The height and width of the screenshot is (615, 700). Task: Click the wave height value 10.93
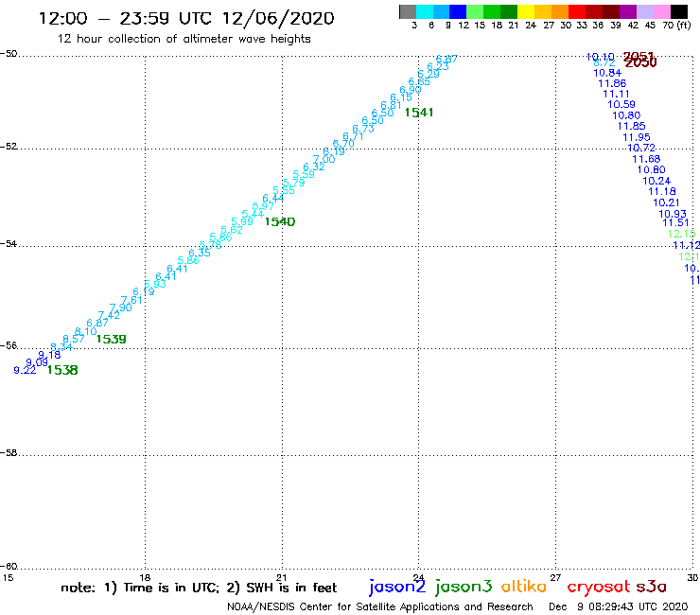coord(673,214)
